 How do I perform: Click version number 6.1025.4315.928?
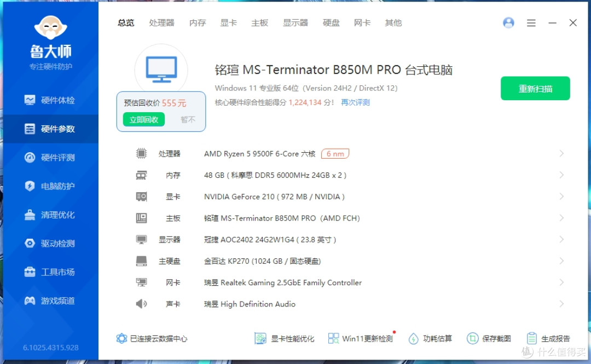coord(50,348)
